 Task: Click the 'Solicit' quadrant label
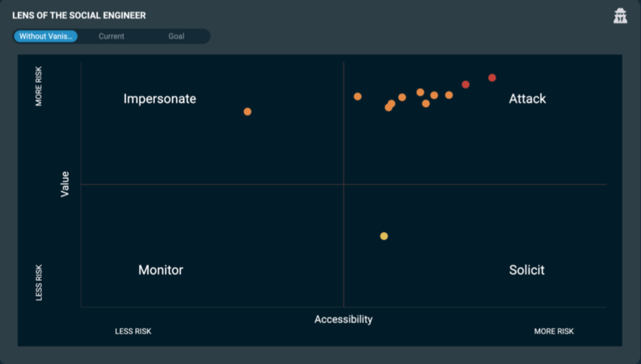[x=527, y=270]
